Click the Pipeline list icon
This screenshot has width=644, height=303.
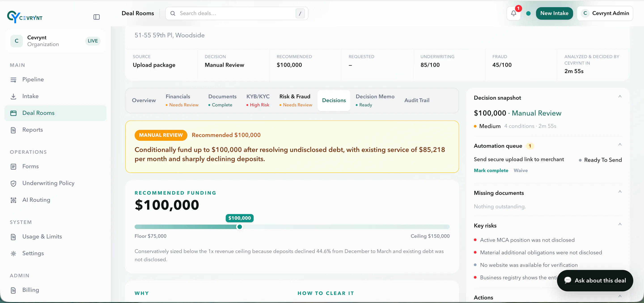point(13,80)
